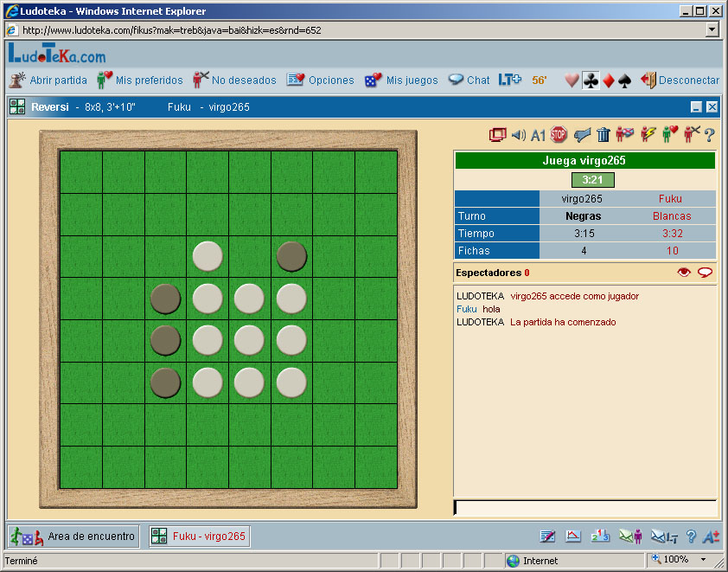The image size is (728, 572).
Task: Click Abrir partida to open a game
Action: [48, 80]
